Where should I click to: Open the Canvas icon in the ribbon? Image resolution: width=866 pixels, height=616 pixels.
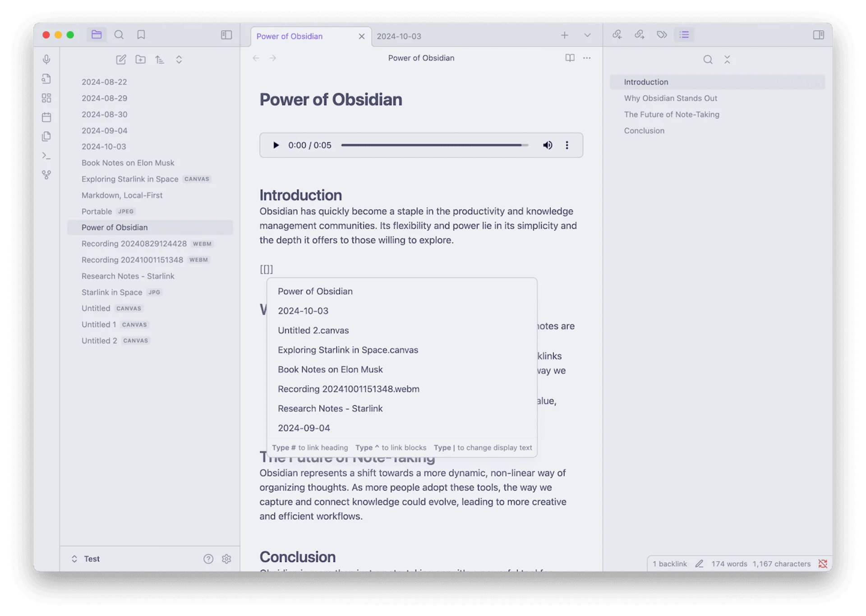pos(46,98)
